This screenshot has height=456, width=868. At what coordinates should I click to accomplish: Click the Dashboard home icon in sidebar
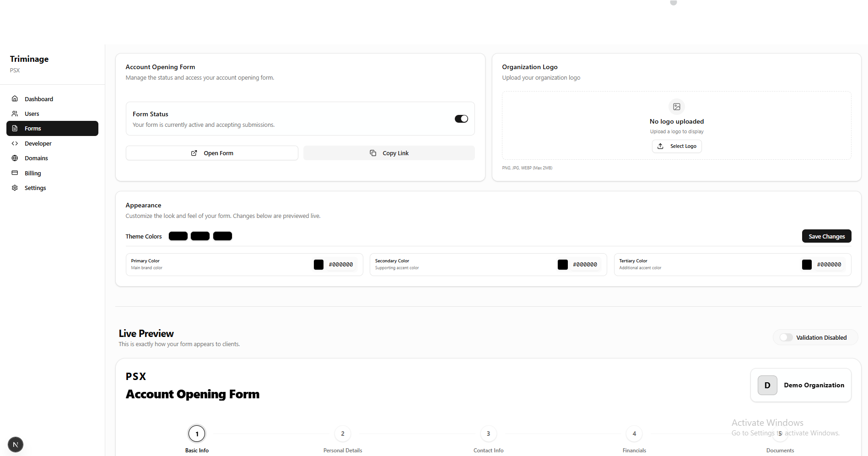pyautogui.click(x=15, y=99)
